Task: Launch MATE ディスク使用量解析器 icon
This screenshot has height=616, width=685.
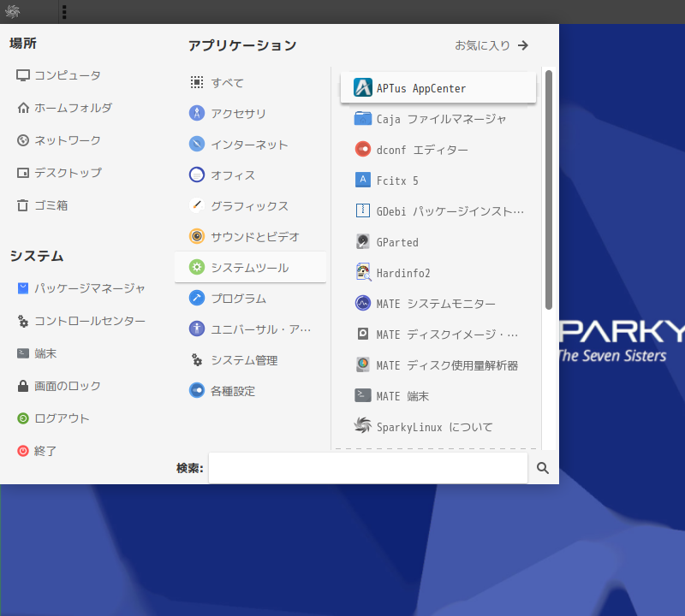Action: [x=362, y=365]
